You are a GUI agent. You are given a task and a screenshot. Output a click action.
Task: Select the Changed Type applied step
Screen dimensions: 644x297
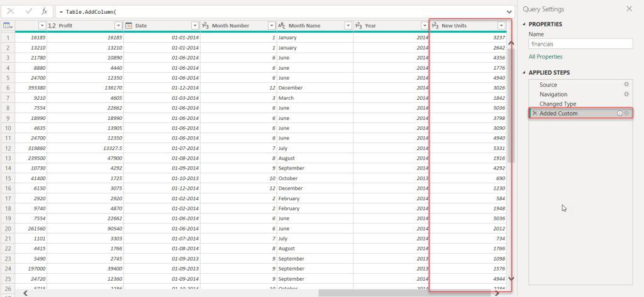(x=558, y=104)
